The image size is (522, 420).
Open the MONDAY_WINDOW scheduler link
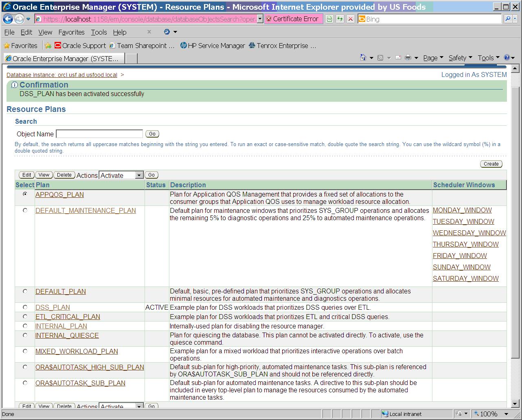point(462,210)
